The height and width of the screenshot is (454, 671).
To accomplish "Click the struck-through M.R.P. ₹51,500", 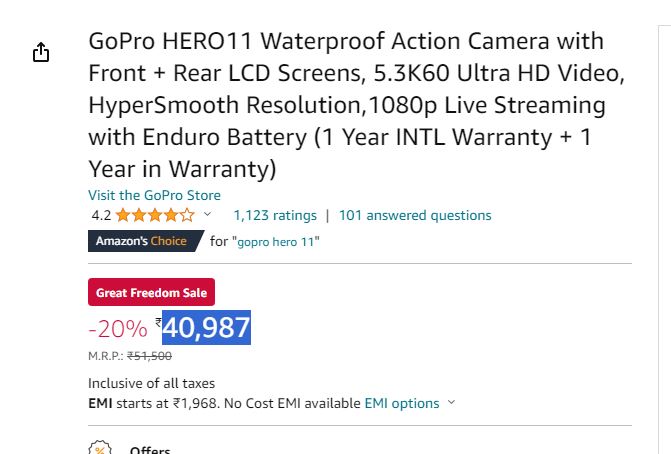I will pyautogui.click(x=149, y=356).
